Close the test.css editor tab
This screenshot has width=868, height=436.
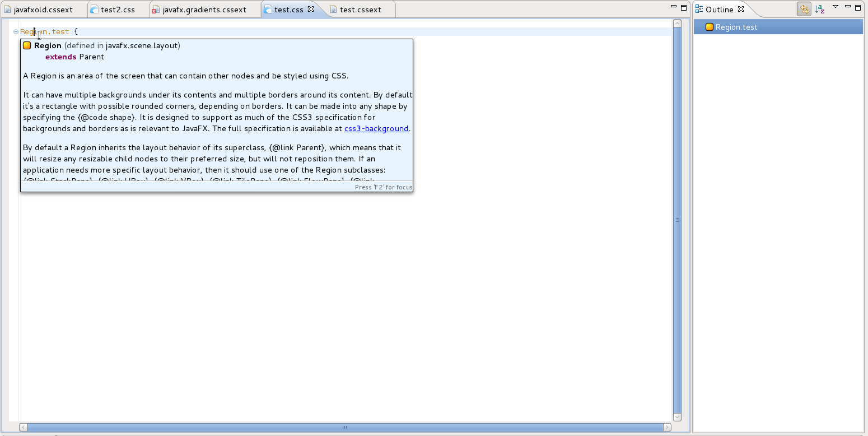coord(311,9)
